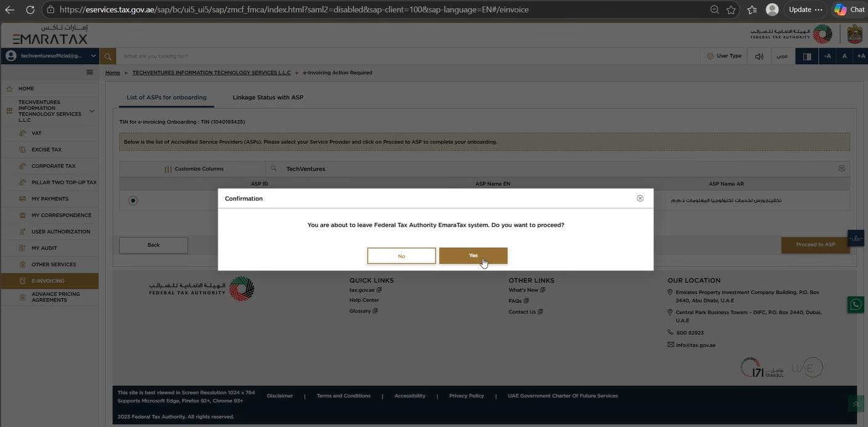Collapse the sidebar with the hamburger icon
Viewport: 868px width, 427px height.
point(90,72)
